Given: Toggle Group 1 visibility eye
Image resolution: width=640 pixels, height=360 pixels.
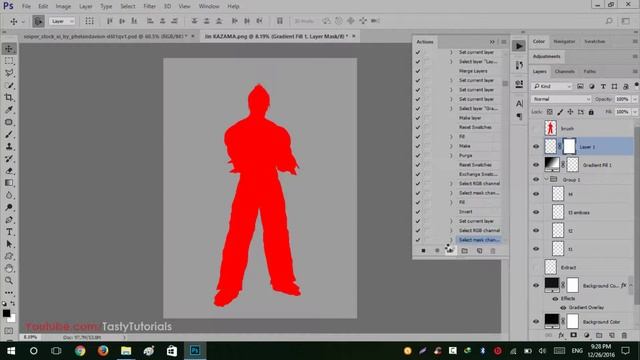Looking at the screenshot, I should tap(536, 179).
